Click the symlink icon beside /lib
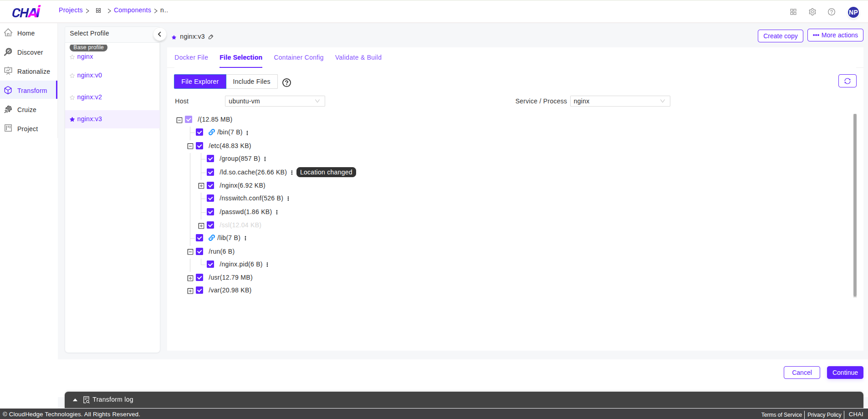Screen dimensions: 868x419 (212, 238)
